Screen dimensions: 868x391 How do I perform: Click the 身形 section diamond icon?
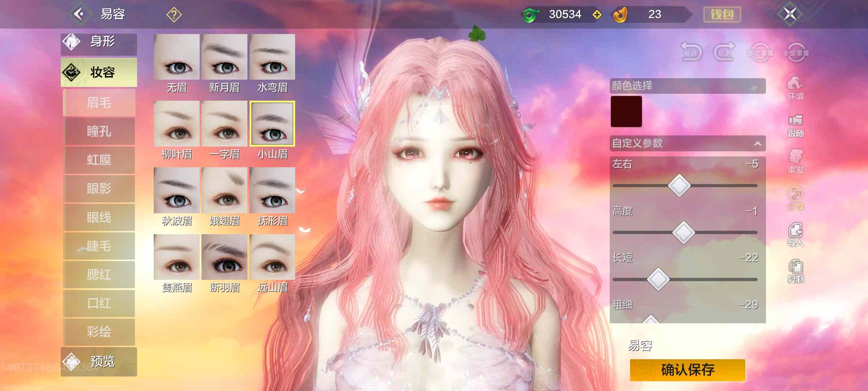point(71,42)
